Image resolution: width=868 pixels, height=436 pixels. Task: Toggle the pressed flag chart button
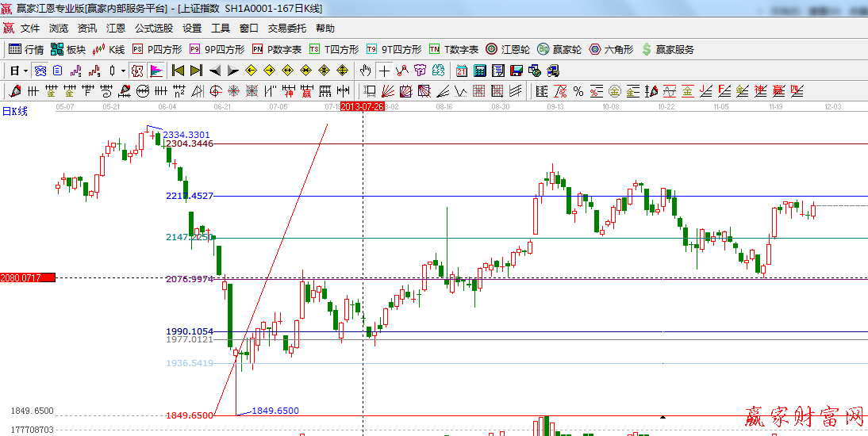[156, 71]
